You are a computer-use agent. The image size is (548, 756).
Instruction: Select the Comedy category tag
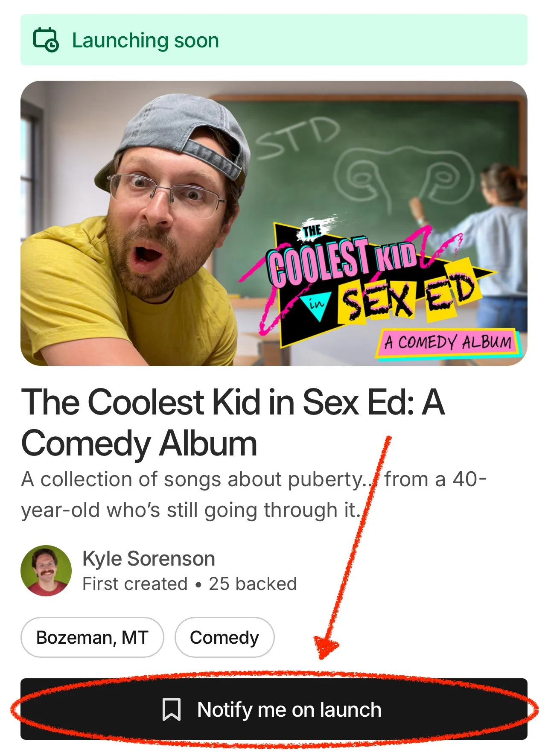coord(224,637)
